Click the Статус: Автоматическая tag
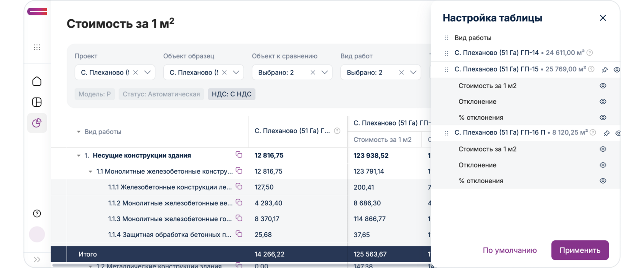 coord(161,94)
